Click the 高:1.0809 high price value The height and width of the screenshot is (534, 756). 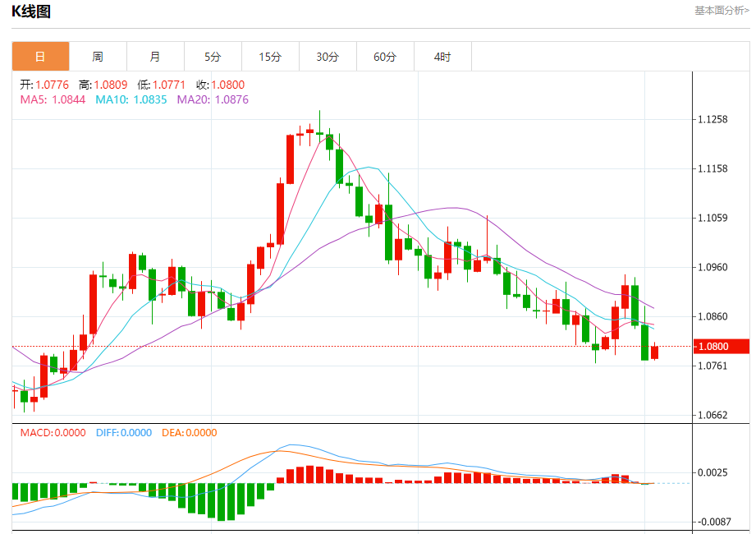click(x=103, y=85)
